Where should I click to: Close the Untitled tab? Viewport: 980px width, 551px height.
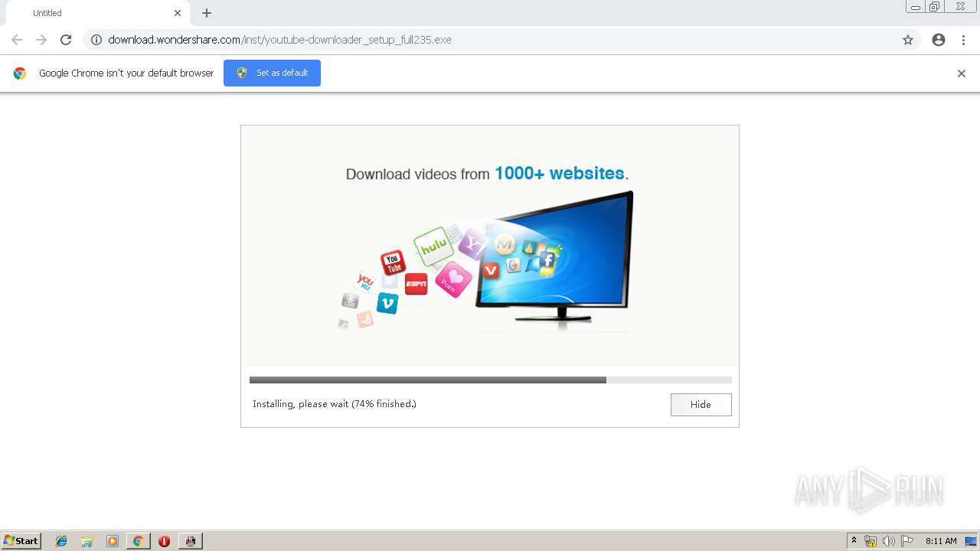(x=178, y=13)
